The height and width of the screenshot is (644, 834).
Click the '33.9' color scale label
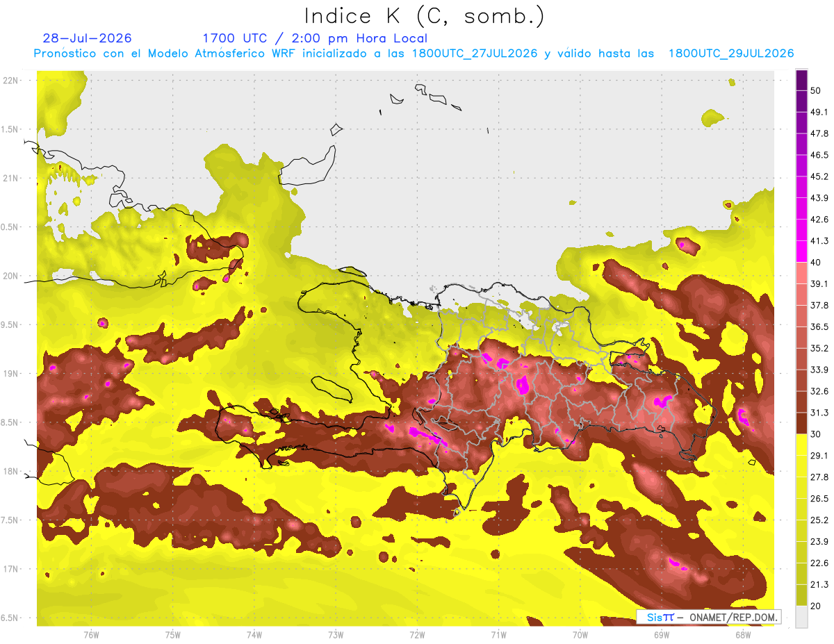point(819,370)
